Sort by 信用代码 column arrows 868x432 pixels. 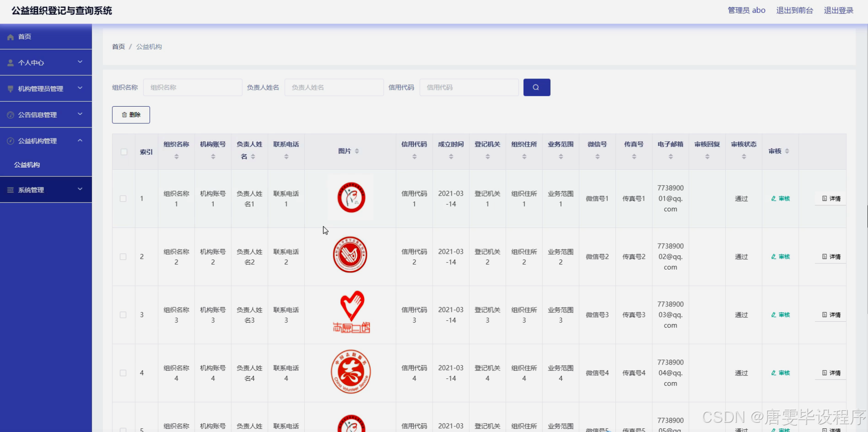[414, 157]
